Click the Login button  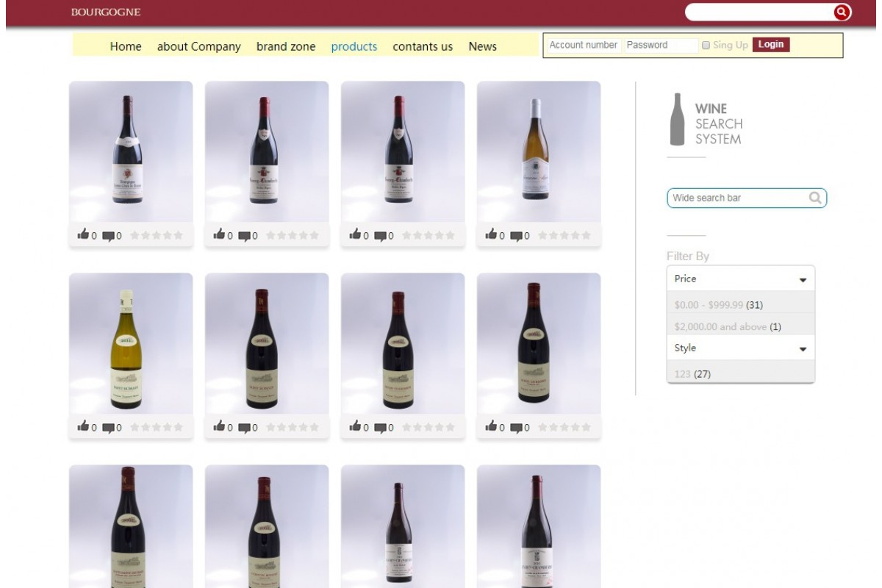pos(771,45)
